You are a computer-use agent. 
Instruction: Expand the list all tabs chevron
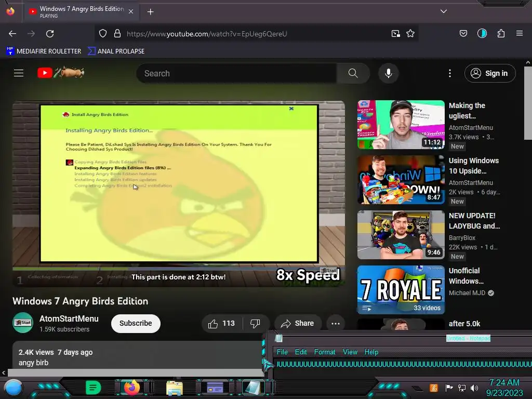pyautogui.click(x=444, y=11)
